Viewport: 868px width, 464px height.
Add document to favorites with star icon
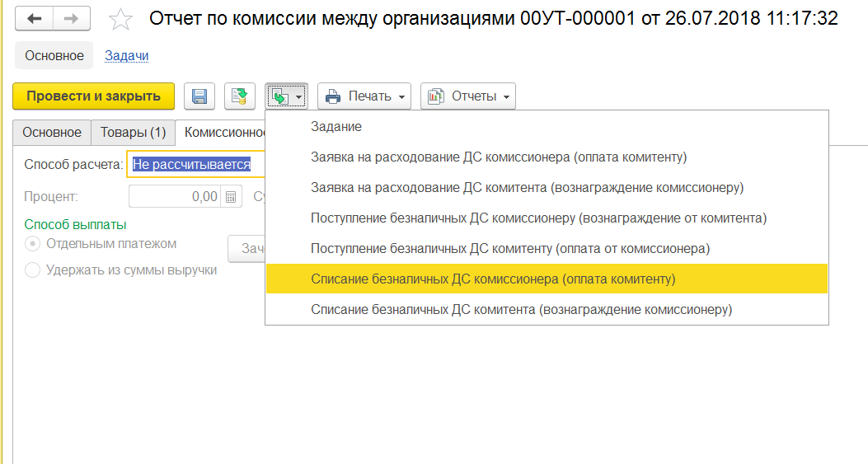pos(120,19)
